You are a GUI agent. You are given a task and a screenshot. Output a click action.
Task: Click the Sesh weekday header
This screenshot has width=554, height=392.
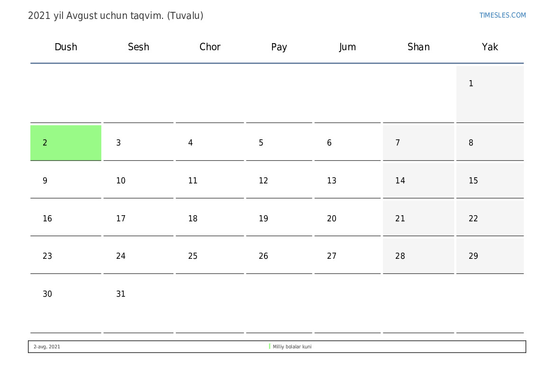click(x=138, y=47)
